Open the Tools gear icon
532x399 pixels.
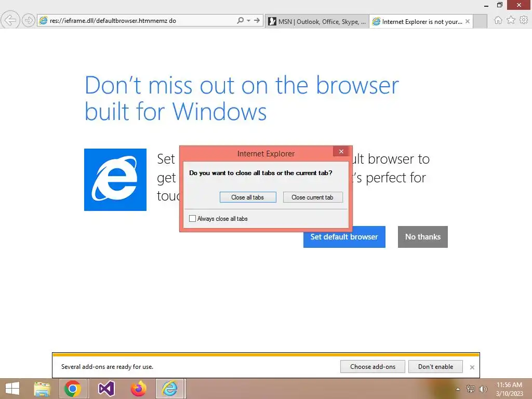coord(524,20)
